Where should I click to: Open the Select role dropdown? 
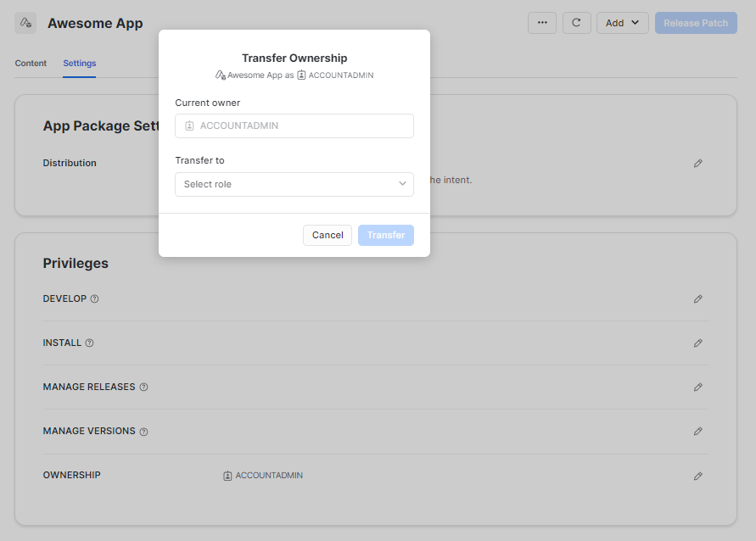[294, 184]
